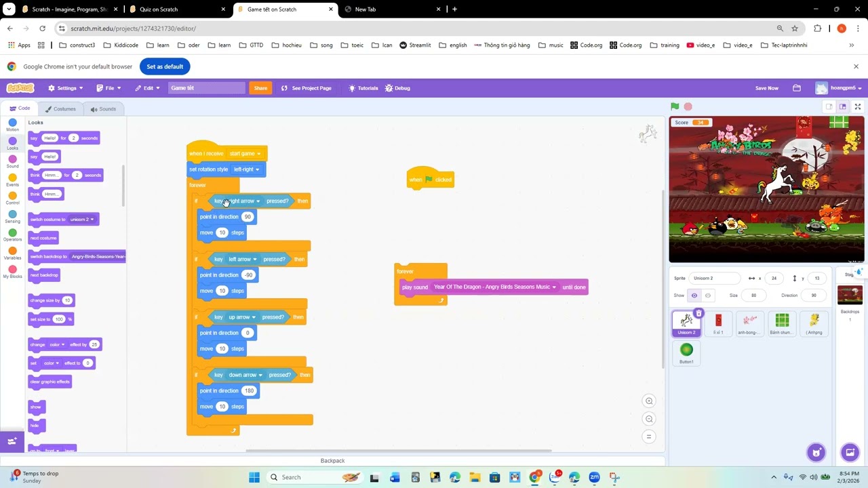This screenshot has width=868, height=488.
Task: Open My Stuff folder icon
Action: click(797, 88)
